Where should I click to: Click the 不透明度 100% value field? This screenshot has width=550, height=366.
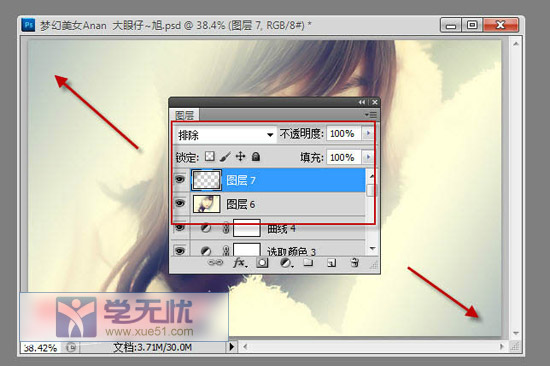click(x=343, y=134)
